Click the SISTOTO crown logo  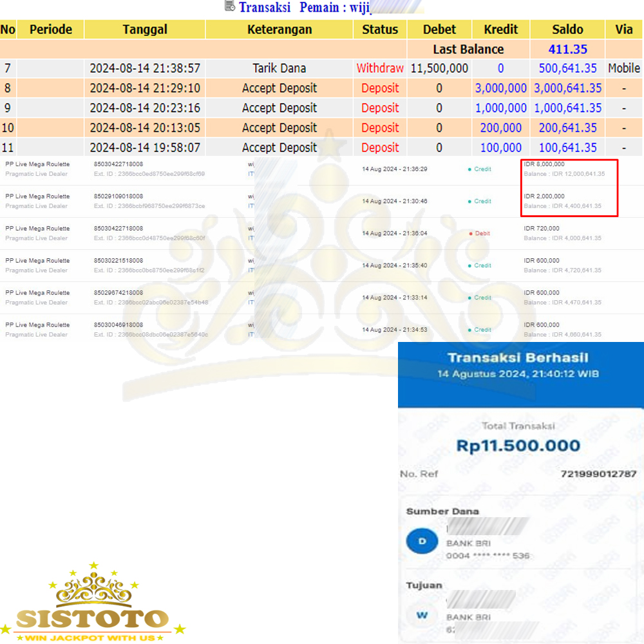(92, 602)
